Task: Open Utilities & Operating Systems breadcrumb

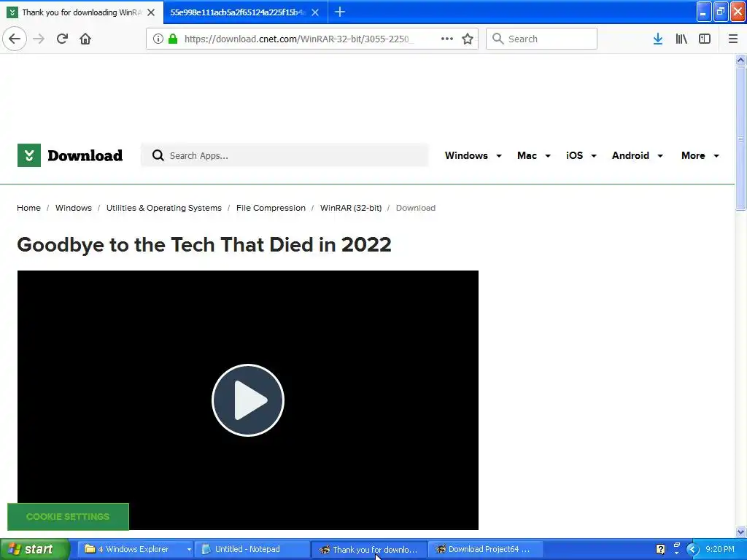Action: click(164, 208)
